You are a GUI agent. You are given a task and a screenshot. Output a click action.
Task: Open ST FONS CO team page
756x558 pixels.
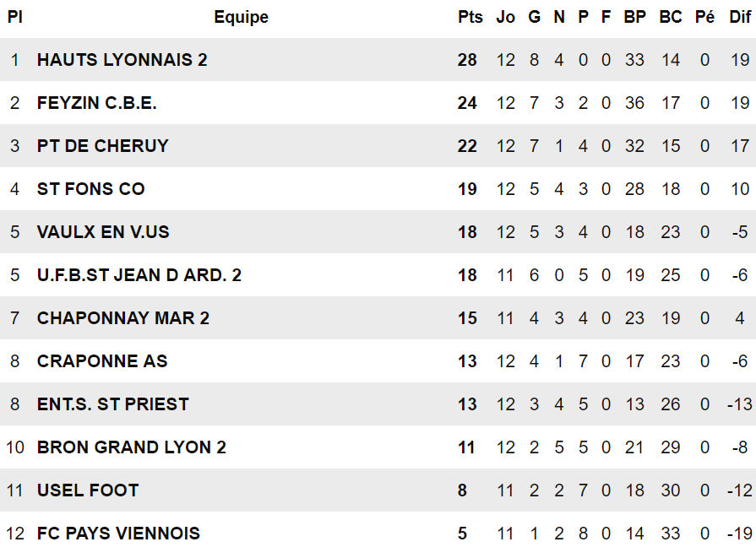(x=91, y=189)
